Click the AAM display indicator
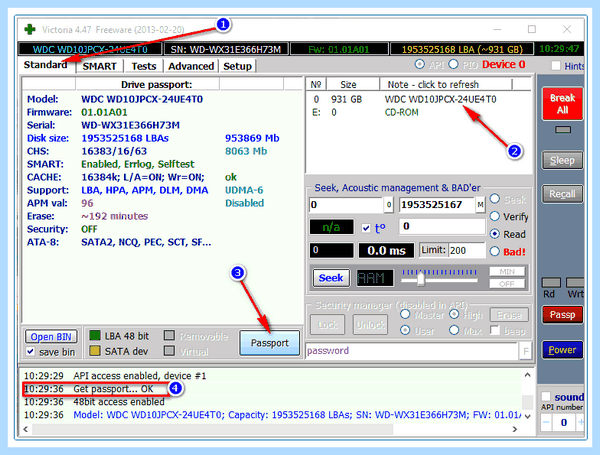Viewport: 600px width, 455px height. point(375,278)
